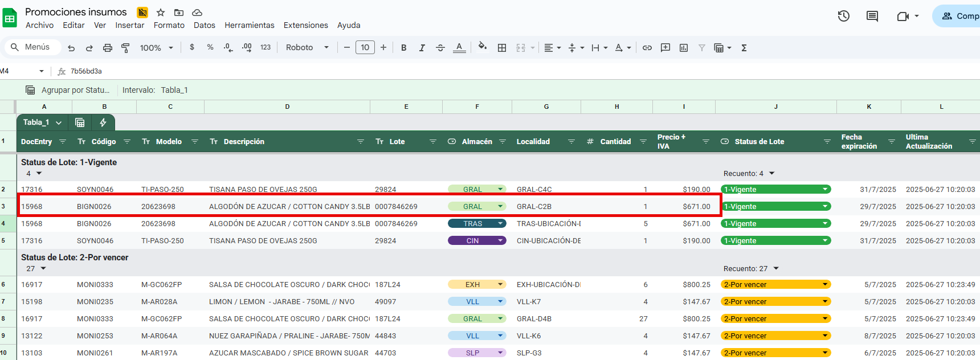The height and width of the screenshot is (360, 980).
Task: Open the Datos menu
Action: tap(204, 25)
